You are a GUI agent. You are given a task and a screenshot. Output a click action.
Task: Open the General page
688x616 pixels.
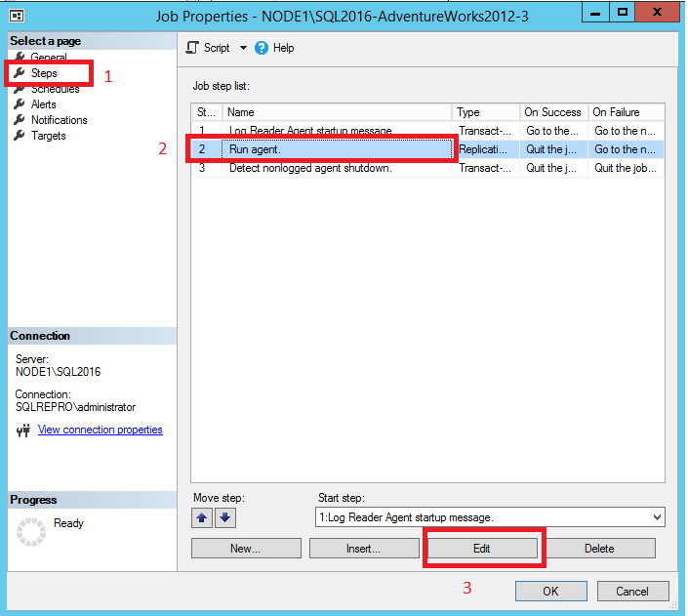click(49, 57)
